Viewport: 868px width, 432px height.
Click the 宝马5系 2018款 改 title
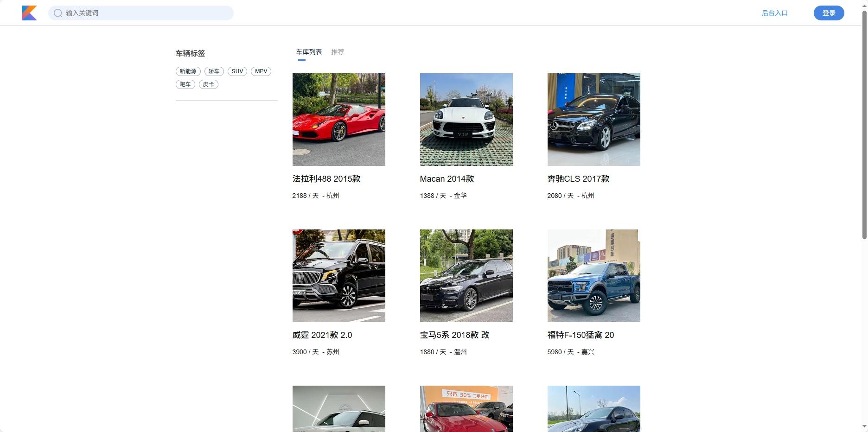454,335
